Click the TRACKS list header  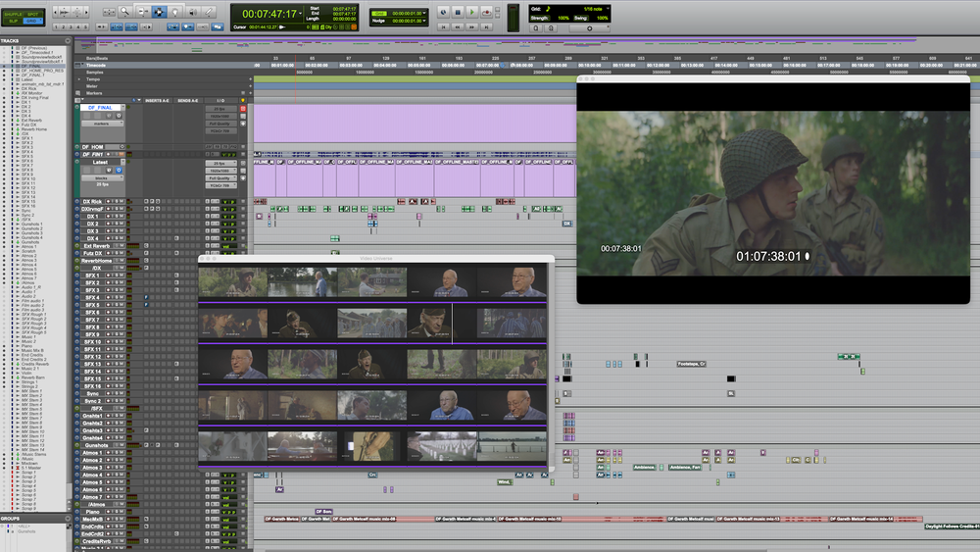click(x=34, y=40)
